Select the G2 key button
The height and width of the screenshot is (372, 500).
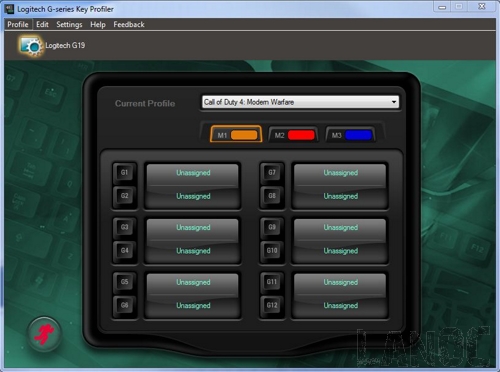[x=124, y=196]
